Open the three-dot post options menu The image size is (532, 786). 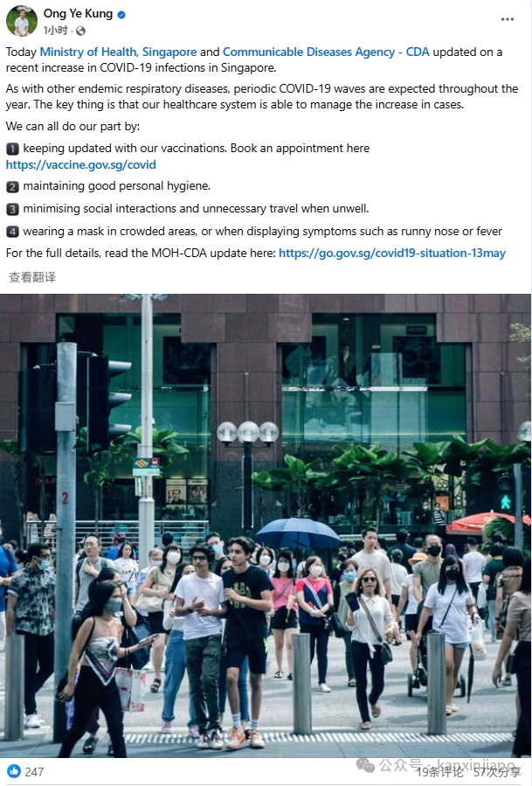(x=507, y=19)
